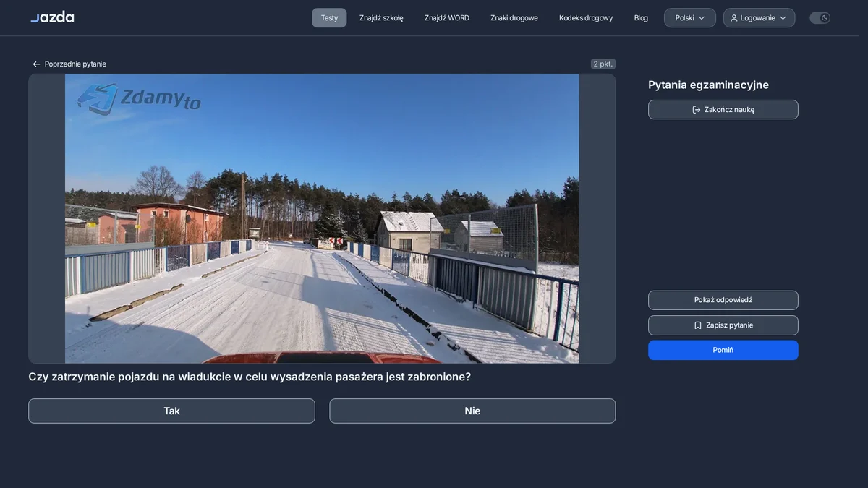
Task: Open Znaki drogowe page
Action: click(514, 18)
